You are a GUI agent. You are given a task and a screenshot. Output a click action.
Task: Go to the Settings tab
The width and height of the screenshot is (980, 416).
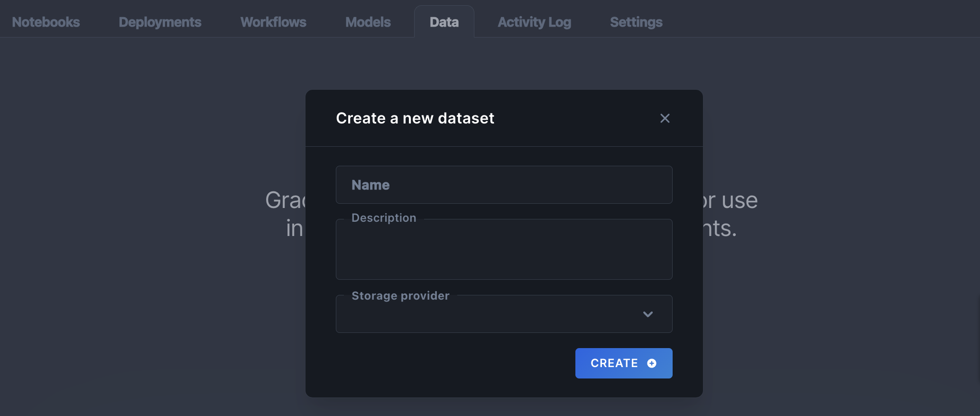pos(636,22)
